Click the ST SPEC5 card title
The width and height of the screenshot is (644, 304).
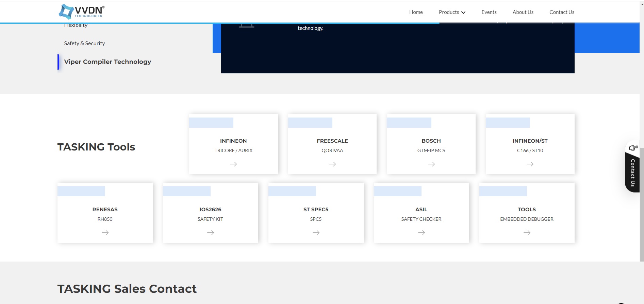tap(316, 210)
